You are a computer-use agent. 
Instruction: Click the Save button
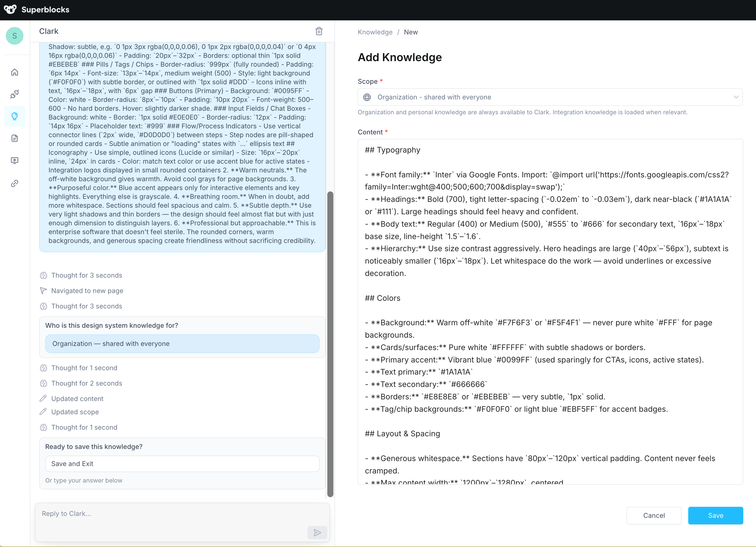click(x=715, y=515)
